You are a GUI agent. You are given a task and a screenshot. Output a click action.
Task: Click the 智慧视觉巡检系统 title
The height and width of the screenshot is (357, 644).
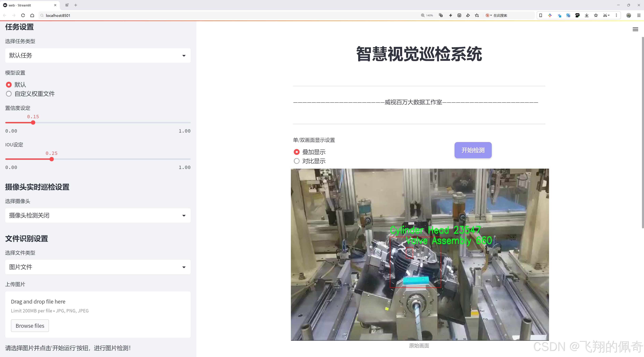(419, 54)
